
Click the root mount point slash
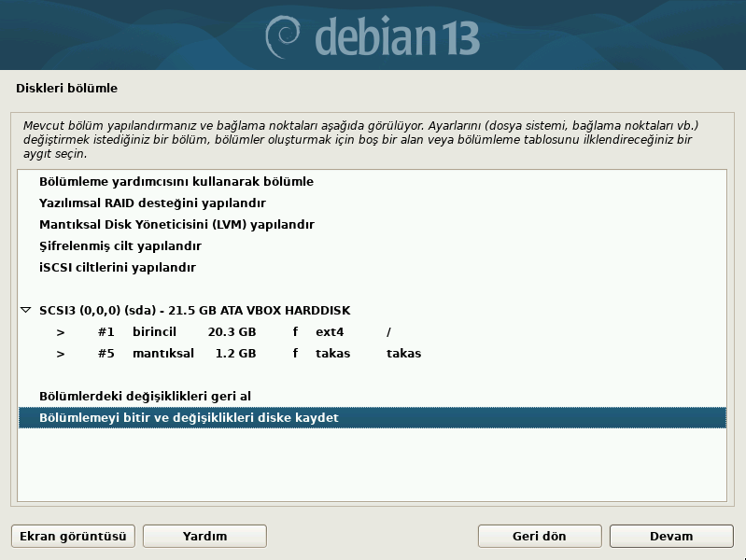click(x=388, y=332)
